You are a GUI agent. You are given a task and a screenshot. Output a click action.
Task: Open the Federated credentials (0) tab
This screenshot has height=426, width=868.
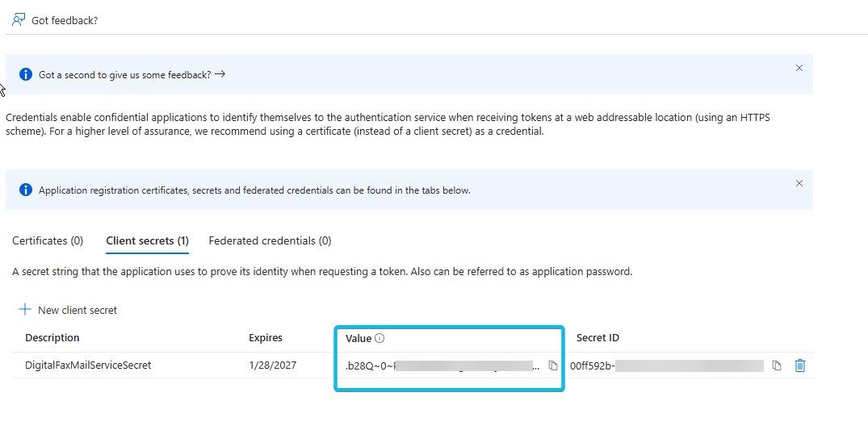click(270, 240)
